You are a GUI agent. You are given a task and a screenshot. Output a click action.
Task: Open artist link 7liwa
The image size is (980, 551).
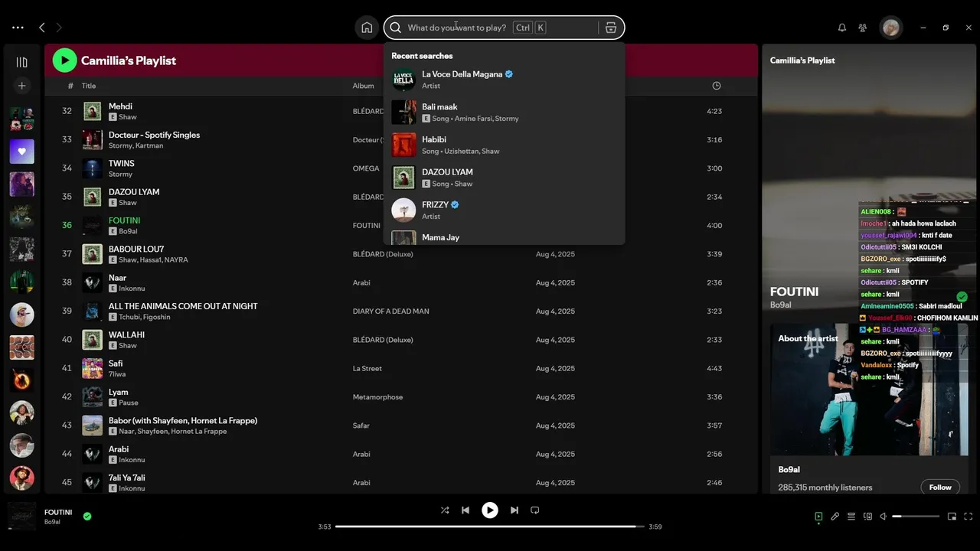117,374
